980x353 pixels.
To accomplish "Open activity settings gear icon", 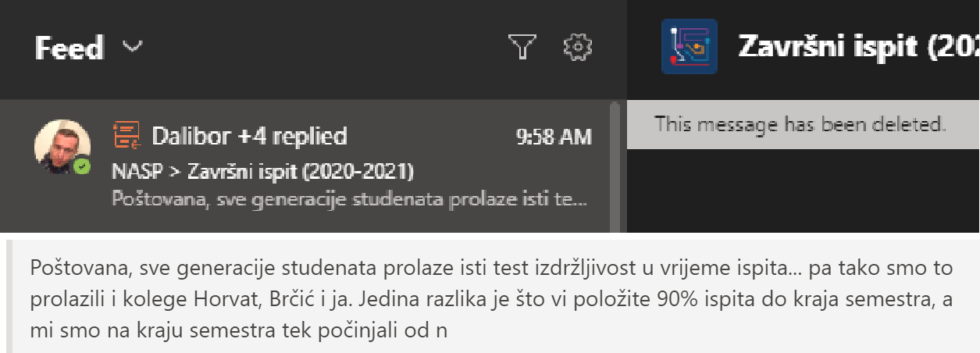I will 578,48.
